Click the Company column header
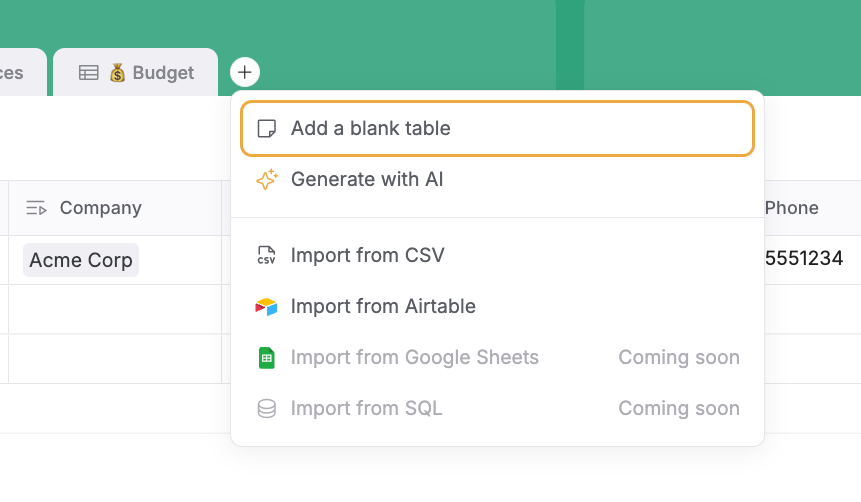The image size is (861, 502). [100, 208]
